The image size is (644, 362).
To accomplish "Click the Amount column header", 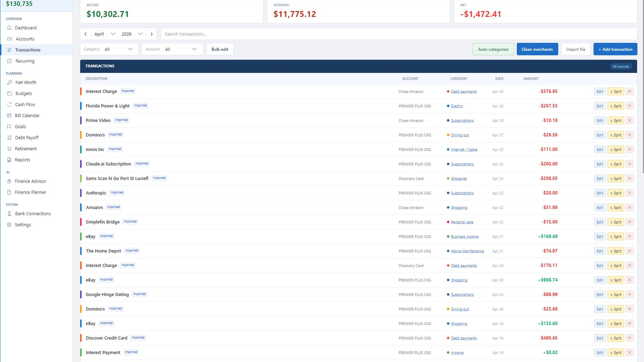I will pyautogui.click(x=531, y=78).
